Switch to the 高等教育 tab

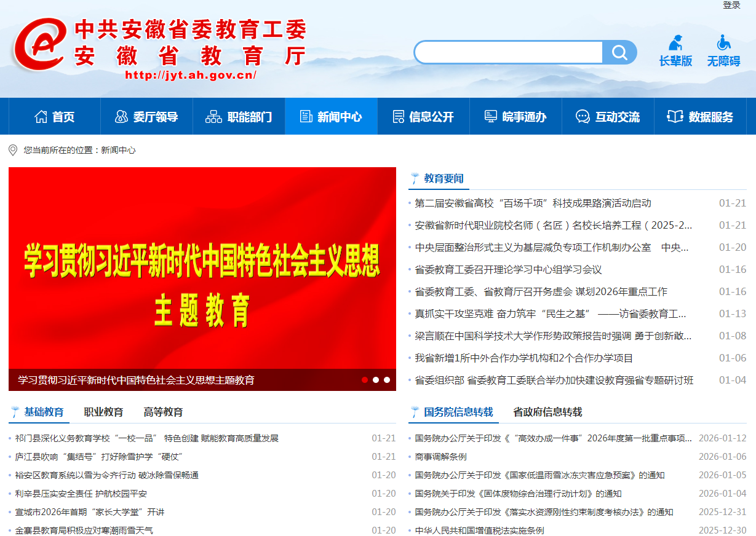coord(163,412)
